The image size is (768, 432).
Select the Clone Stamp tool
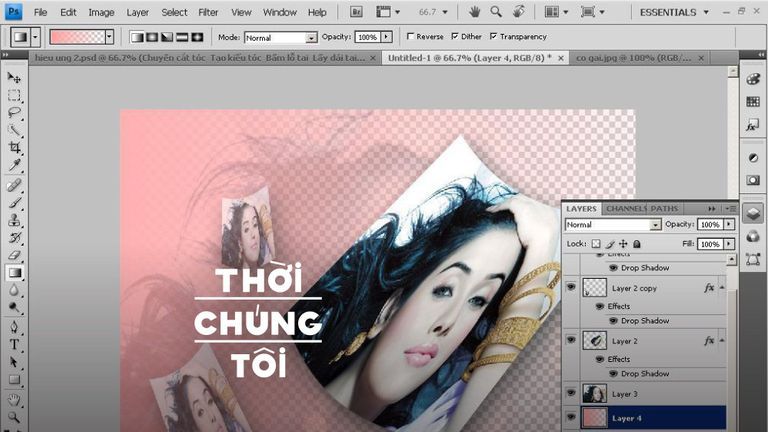(14, 220)
